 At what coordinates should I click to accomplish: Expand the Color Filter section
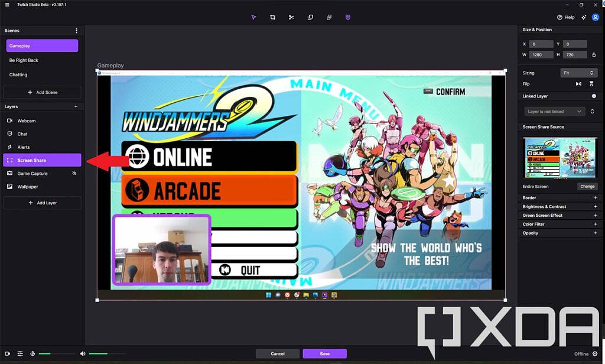596,225
